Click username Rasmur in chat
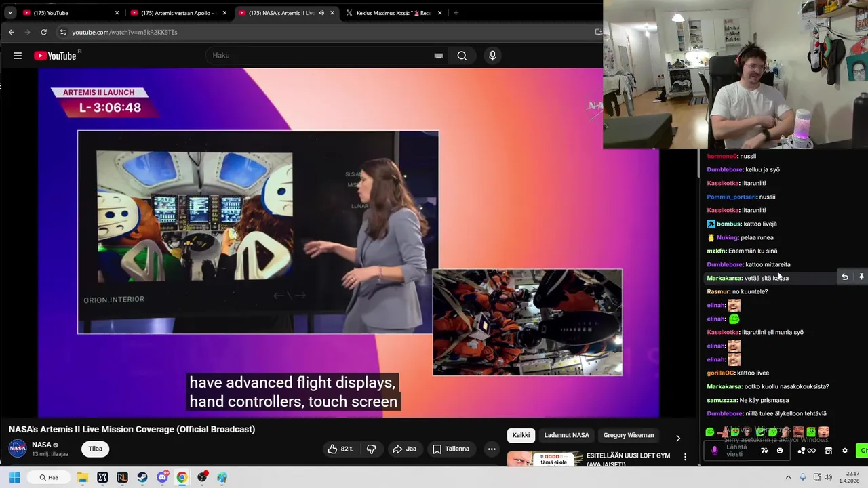The width and height of the screenshot is (868, 488). coord(718,291)
